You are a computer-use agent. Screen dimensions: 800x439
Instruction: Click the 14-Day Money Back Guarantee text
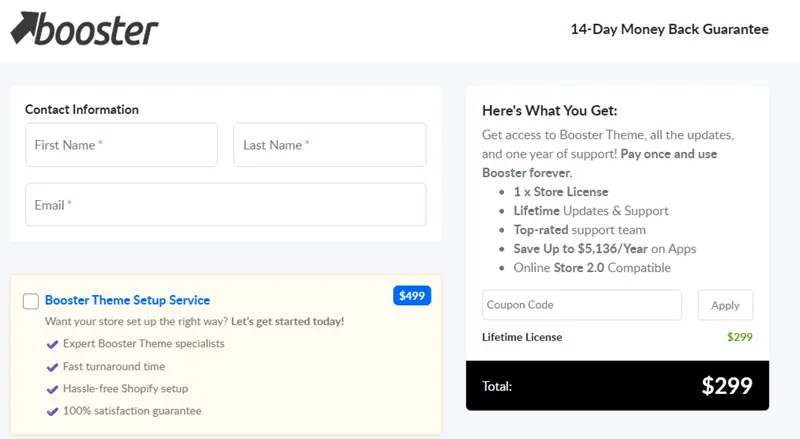click(669, 29)
